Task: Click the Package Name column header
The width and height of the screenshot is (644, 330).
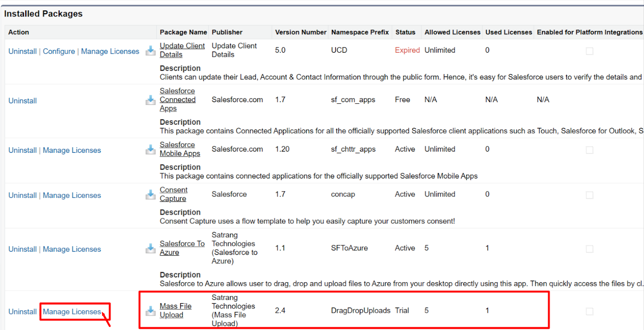Action: click(183, 32)
